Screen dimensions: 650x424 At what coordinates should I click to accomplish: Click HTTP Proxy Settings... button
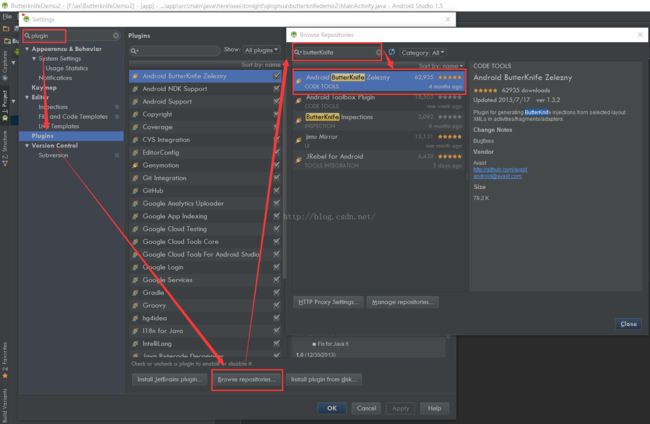click(328, 302)
